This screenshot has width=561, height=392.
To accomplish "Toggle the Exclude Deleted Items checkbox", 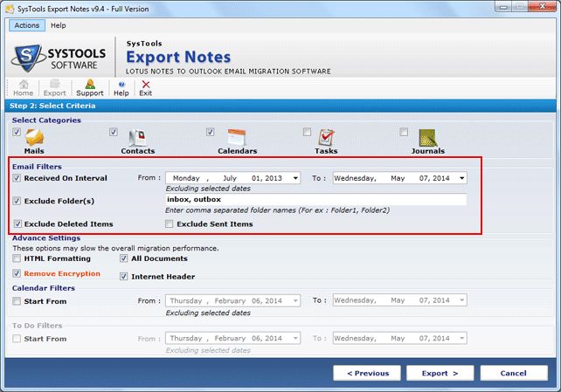I will (17, 224).
